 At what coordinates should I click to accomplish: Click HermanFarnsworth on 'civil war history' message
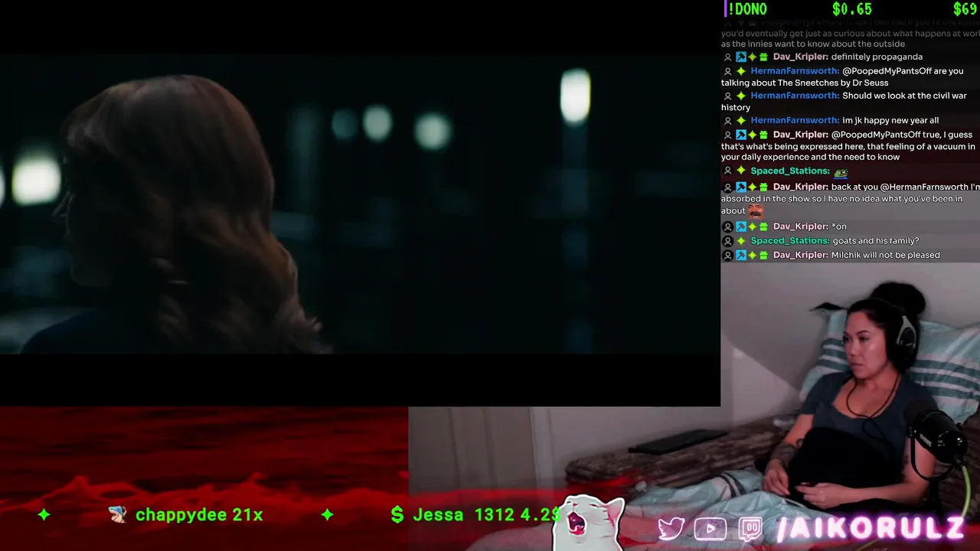pos(795,96)
